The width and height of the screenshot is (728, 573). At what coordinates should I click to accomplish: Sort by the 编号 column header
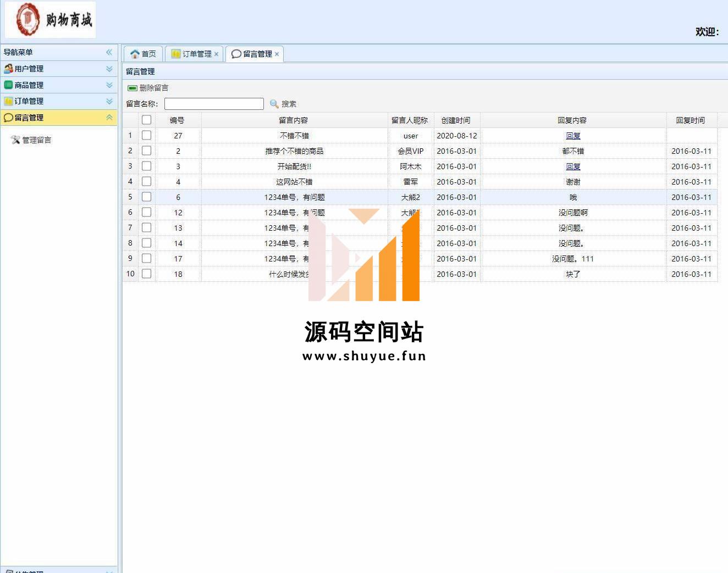tap(177, 120)
